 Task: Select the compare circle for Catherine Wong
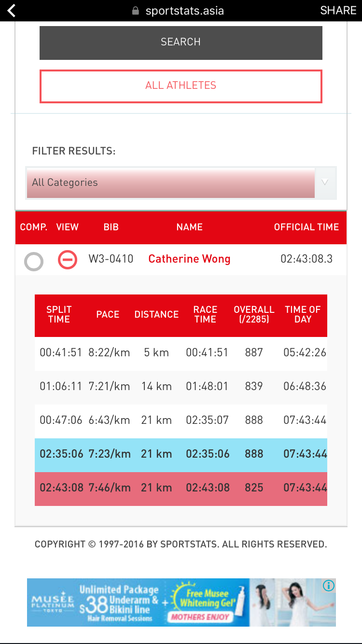(x=33, y=262)
